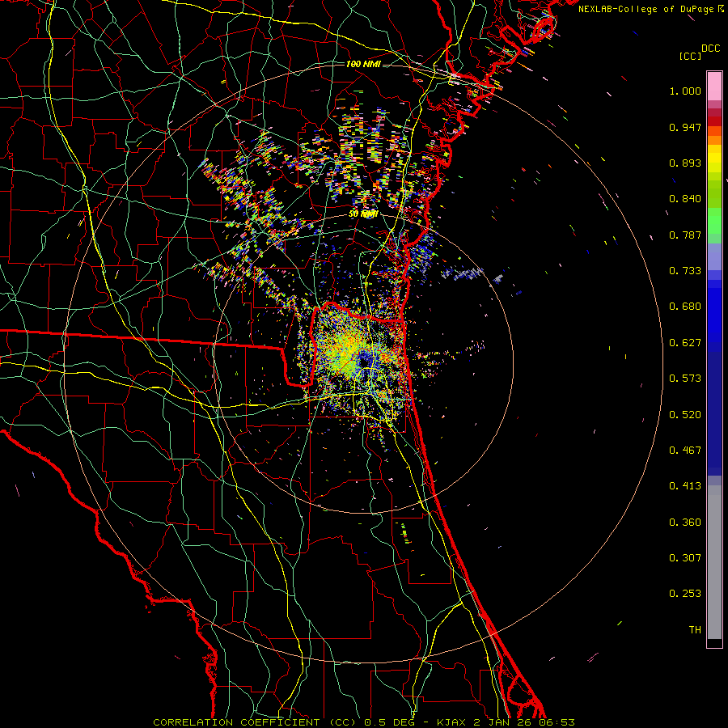728x728 pixels.
Task: Select the 0.680 scale value
Action: click(x=685, y=307)
